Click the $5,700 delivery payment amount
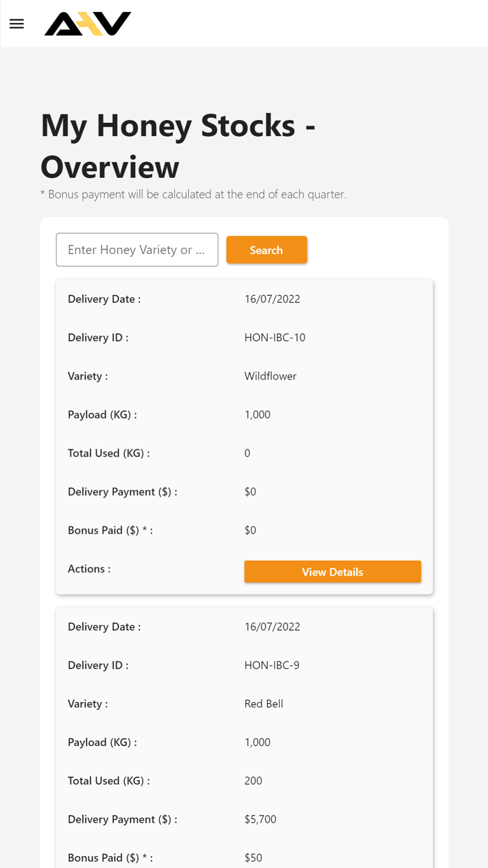The image size is (488, 868). coord(260,819)
